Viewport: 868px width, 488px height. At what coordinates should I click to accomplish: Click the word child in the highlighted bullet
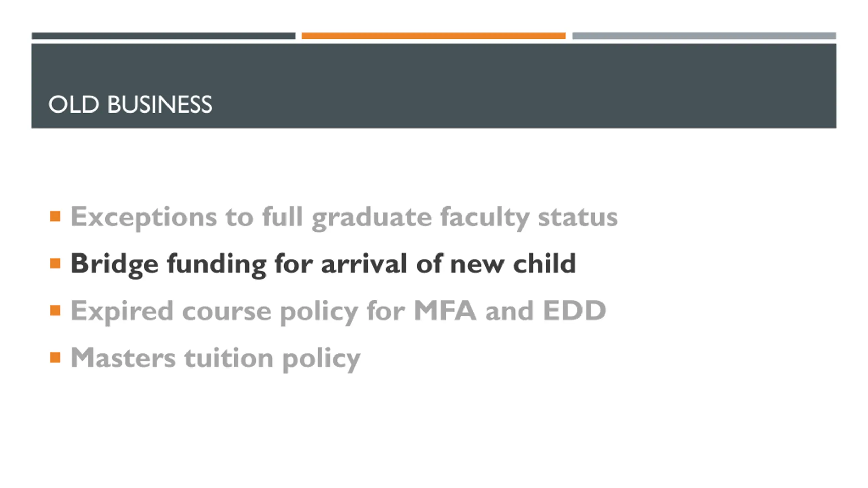point(545,263)
